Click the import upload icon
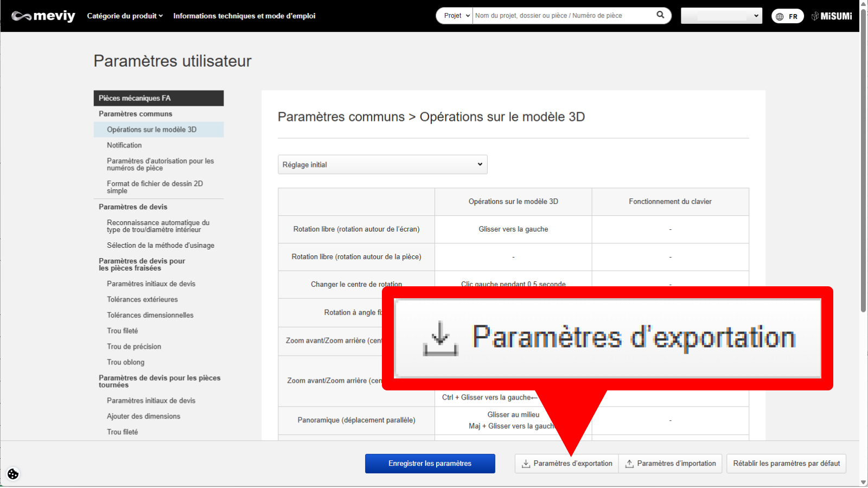Viewport: 868px width, 488px height. point(629,464)
